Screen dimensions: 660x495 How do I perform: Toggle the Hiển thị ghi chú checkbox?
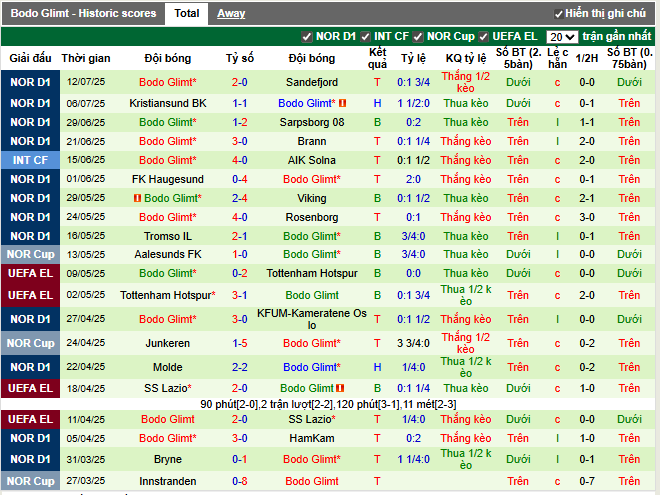click(x=559, y=14)
